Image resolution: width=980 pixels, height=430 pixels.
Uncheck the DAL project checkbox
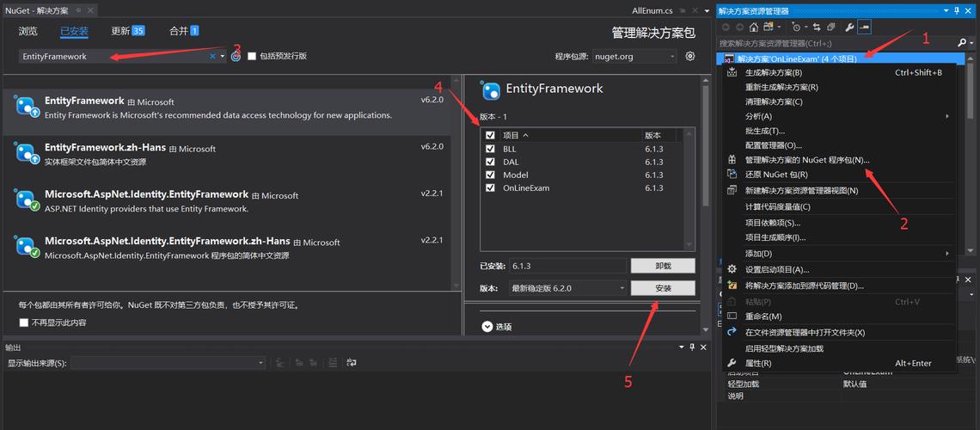490,162
